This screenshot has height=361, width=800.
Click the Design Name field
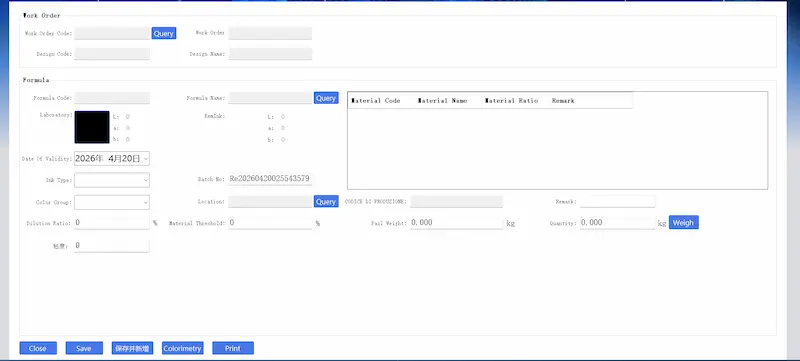(x=270, y=54)
